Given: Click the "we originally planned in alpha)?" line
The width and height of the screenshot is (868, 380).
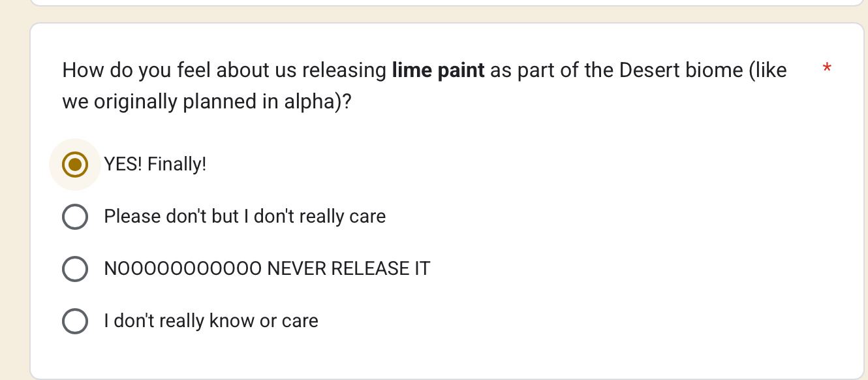Looking at the screenshot, I should pyautogui.click(x=207, y=102).
